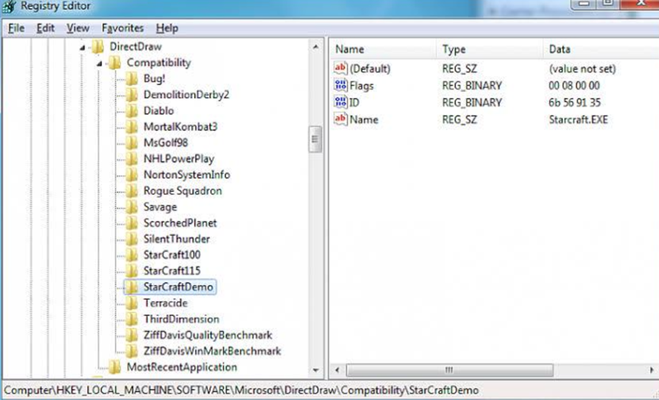The width and height of the screenshot is (659, 400).
Task: Click the Registry Editor title bar icon
Action: tap(10, 7)
